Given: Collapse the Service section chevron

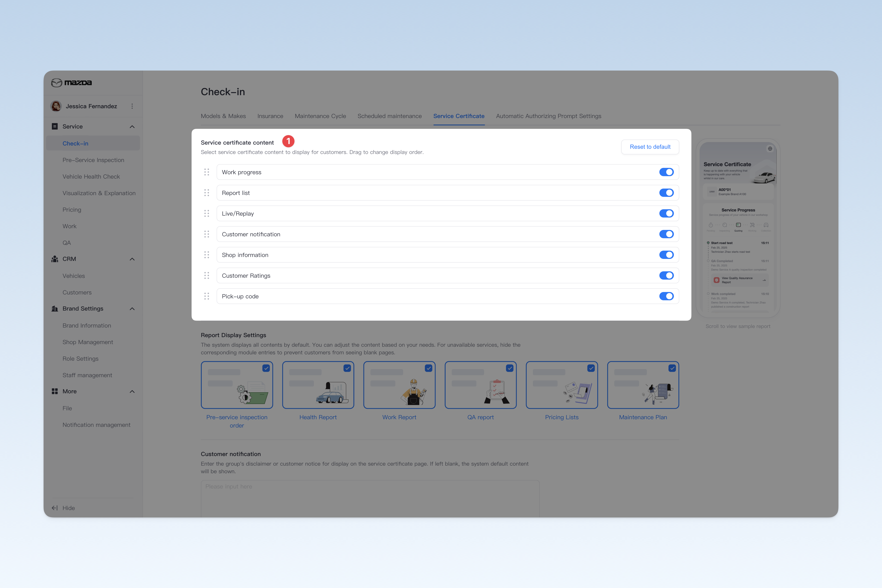Looking at the screenshot, I should pos(132,127).
